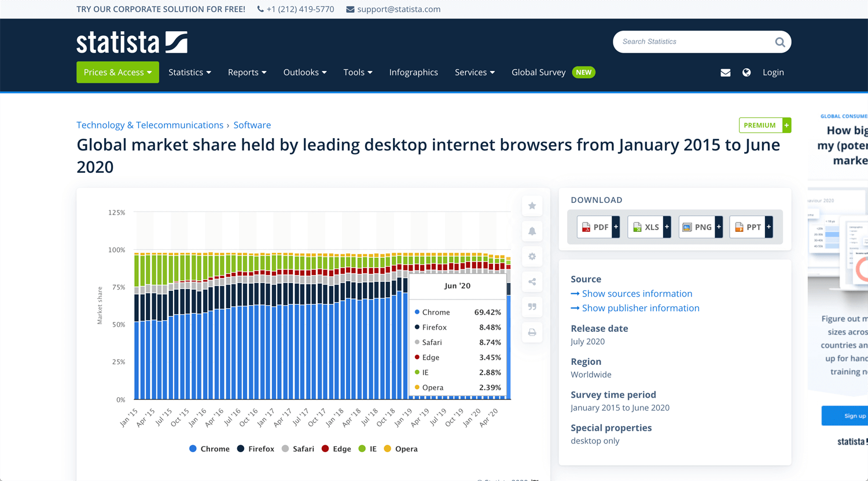Click the side advertisement banner image

point(838,283)
